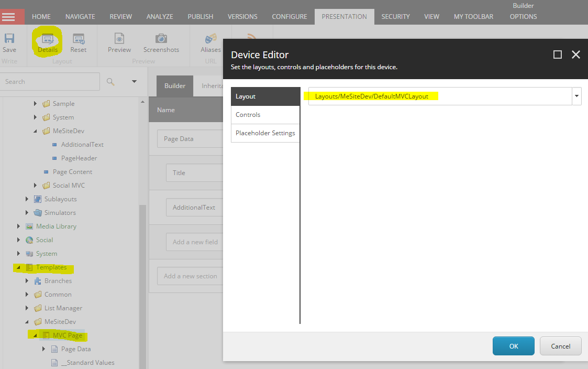The image size is (588, 369).
Task: Expand the Social MVC folder
Action: [35, 186]
